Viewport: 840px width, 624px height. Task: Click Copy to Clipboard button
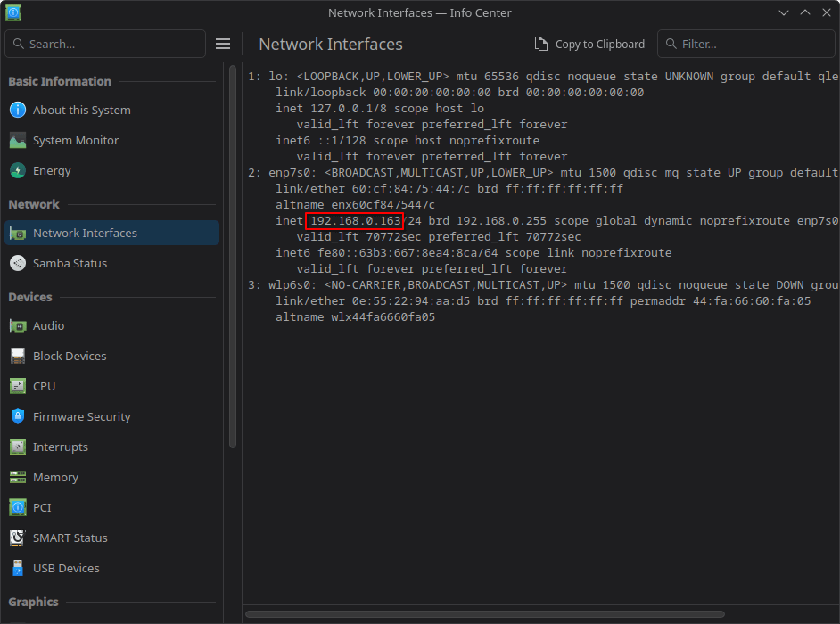point(589,44)
